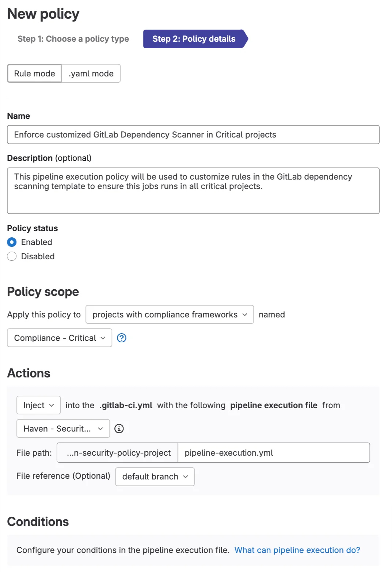392x572 pixels.
Task: Go back to Step 1: Choose a policy type
Action: tap(73, 39)
